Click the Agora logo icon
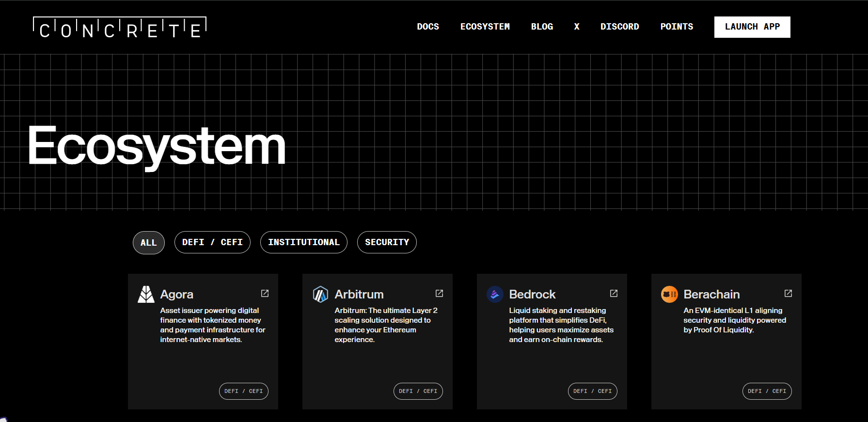The width and height of the screenshot is (868, 422). [x=146, y=294]
